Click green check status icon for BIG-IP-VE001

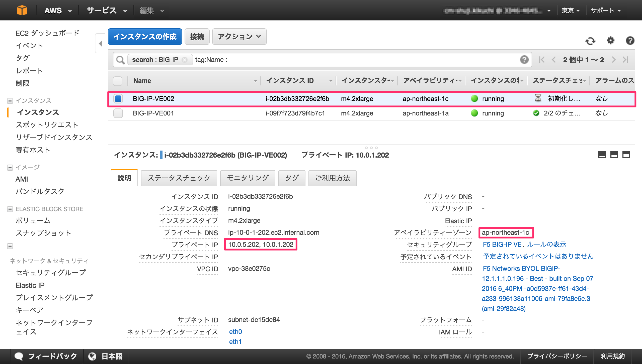536,113
